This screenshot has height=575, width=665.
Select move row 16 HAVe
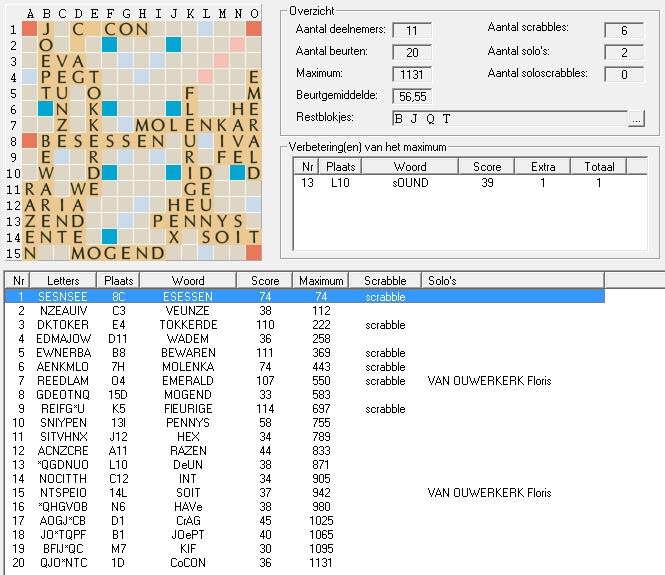(305, 506)
